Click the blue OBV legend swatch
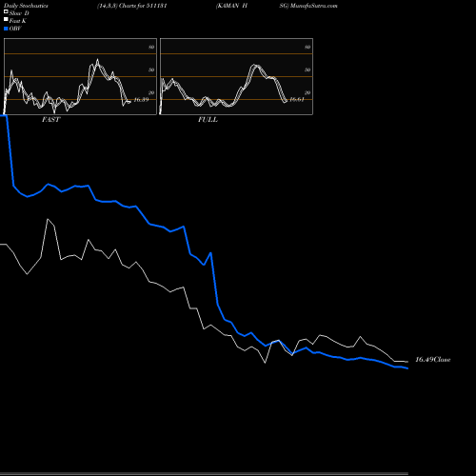 click(6, 29)
